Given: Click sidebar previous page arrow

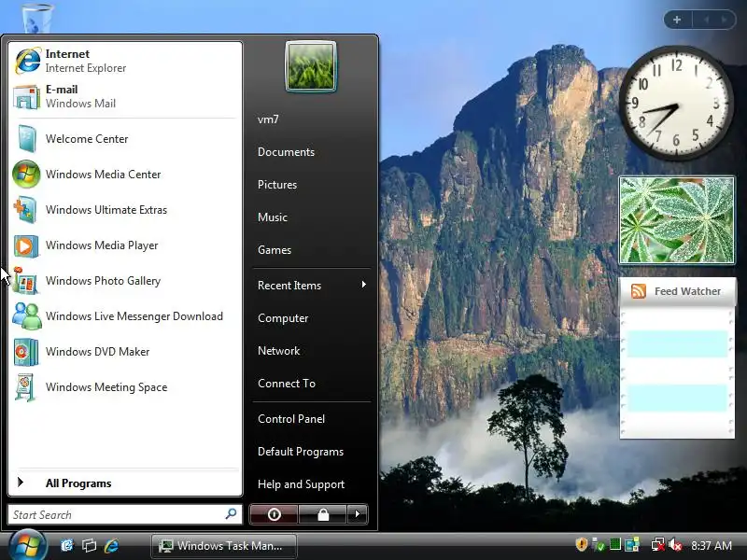Looking at the screenshot, I should click(x=707, y=20).
